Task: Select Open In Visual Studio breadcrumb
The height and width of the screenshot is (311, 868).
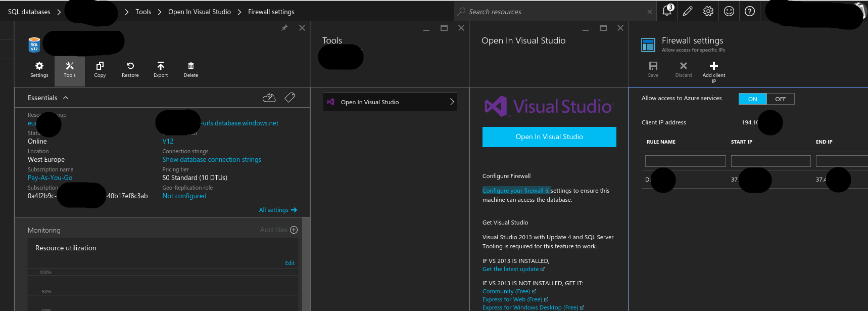Action: click(200, 12)
